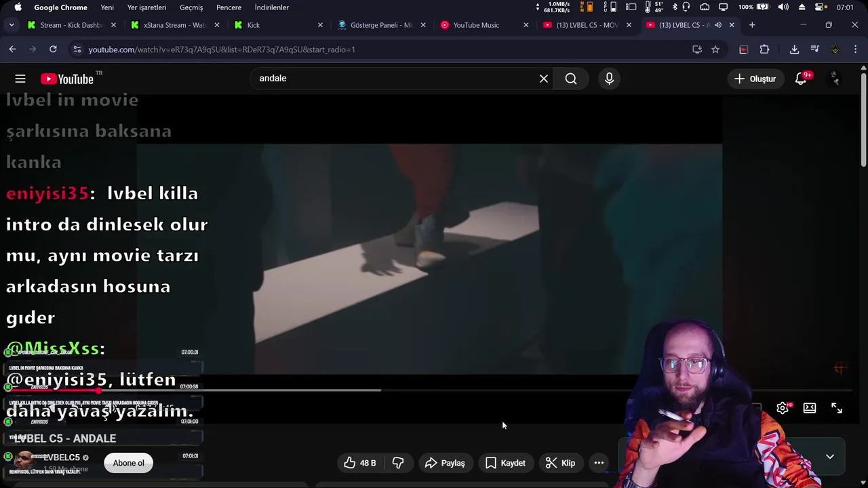Open the Geçmiş menu
This screenshot has height=488, width=868.
pos(191,7)
